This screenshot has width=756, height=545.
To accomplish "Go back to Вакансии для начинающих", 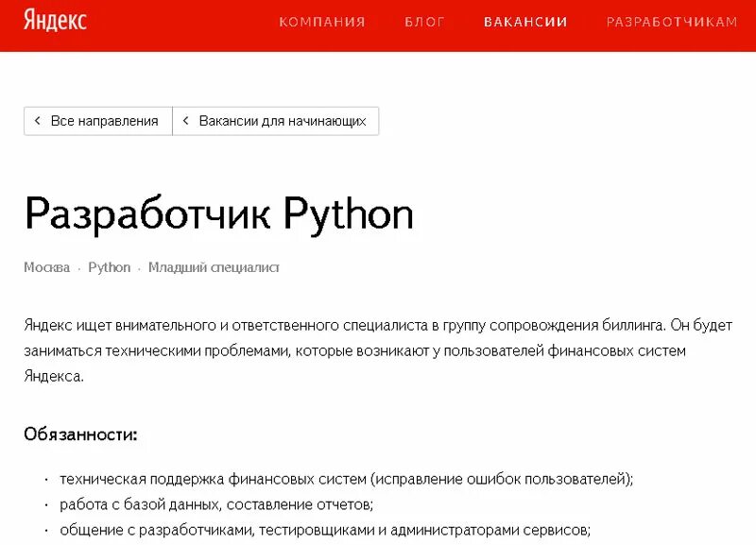I will click(x=275, y=121).
